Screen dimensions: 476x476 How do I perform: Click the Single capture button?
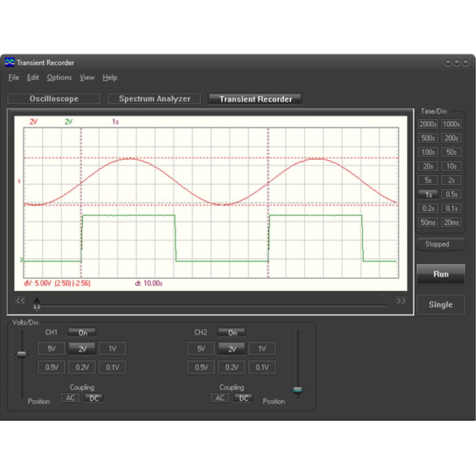pyautogui.click(x=440, y=305)
